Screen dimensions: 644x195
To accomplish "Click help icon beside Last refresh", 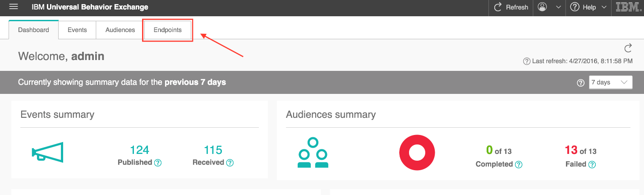I will pos(526,61).
